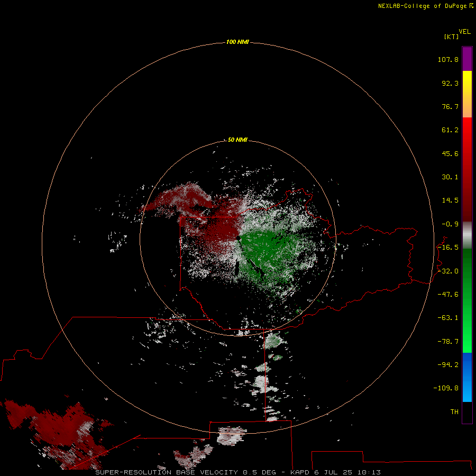Click the 50 NMI range ring label
Screen dimensions: 476x476
click(x=237, y=140)
